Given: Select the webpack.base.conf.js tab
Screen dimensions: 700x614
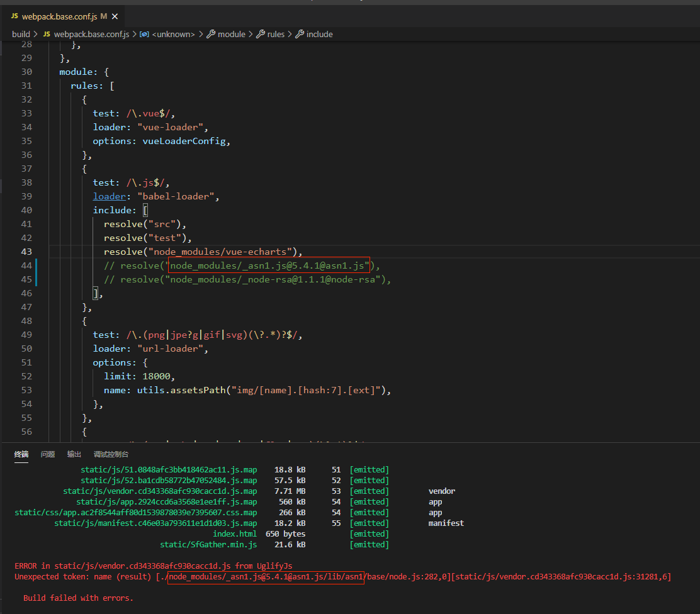Looking at the screenshot, I should [x=64, y=16].
